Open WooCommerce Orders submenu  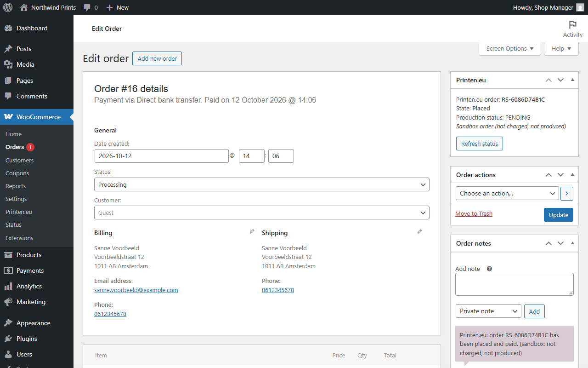click(x=15, y=147)
